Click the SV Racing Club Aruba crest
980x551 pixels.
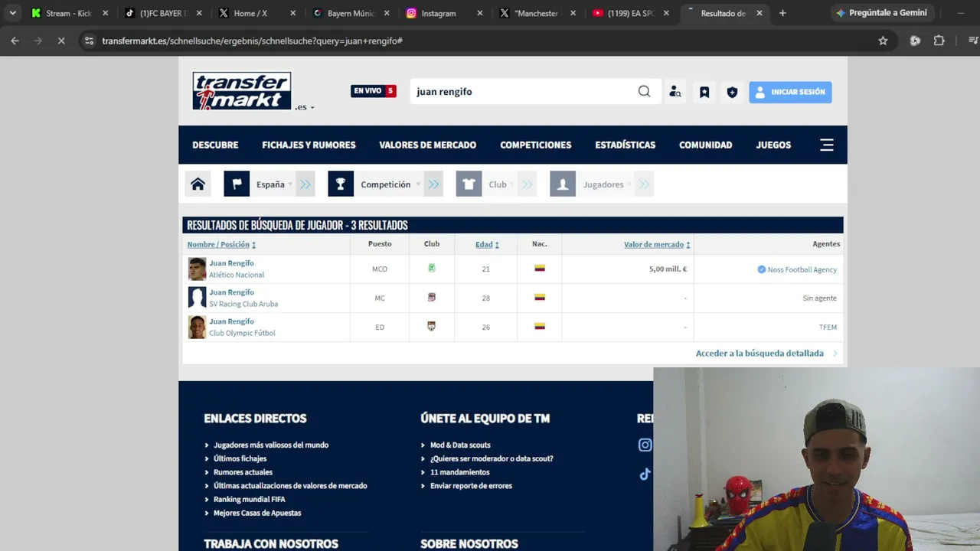click(432, 298)
